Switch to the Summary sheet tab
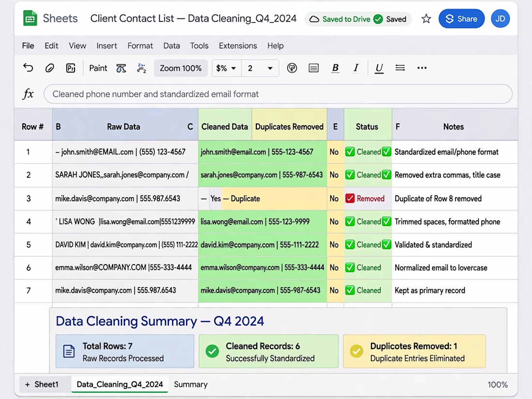 [x=191, y=384]
